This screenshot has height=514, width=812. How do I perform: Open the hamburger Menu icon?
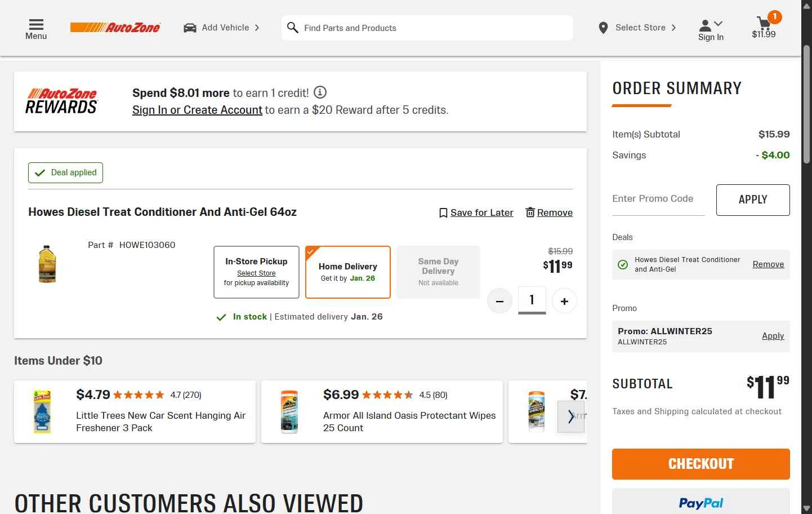(x=36, y=24)
